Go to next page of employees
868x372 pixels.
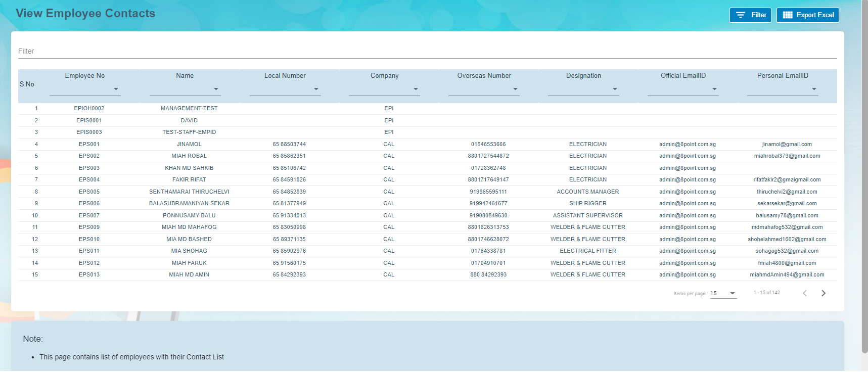pyautogui.click(x=823, y=293)
